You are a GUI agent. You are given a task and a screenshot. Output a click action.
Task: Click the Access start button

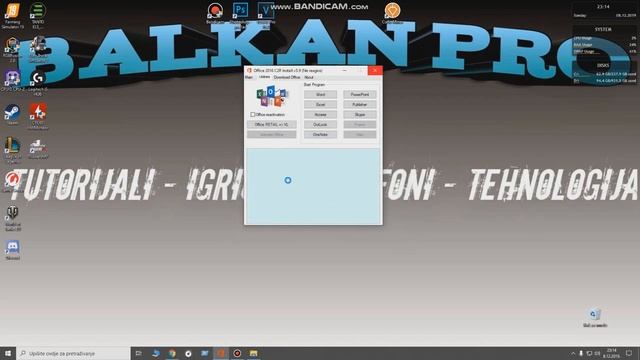click(x=320, y=115)
